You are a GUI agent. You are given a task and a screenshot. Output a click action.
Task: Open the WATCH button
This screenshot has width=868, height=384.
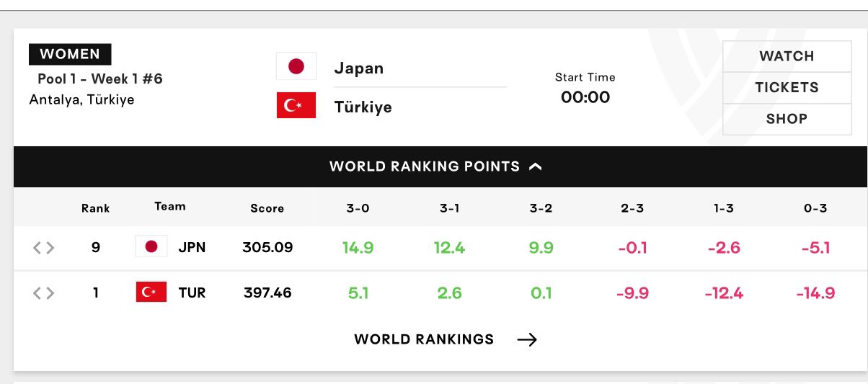pyautogui.click(x=787, y=56)
